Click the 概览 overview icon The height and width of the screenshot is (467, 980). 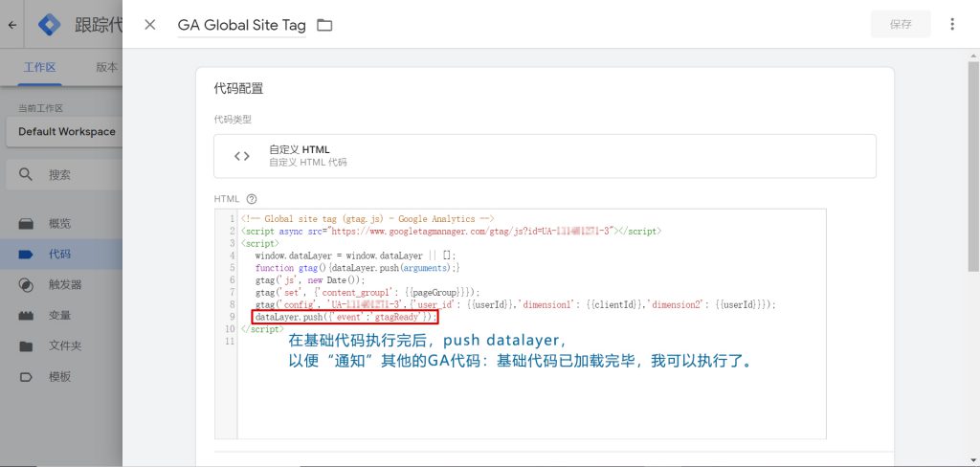[26, 223]
